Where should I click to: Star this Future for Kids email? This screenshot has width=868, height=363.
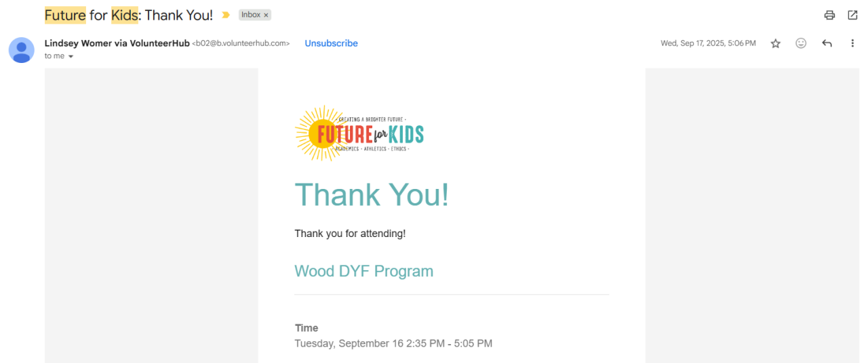coord(776,43)
